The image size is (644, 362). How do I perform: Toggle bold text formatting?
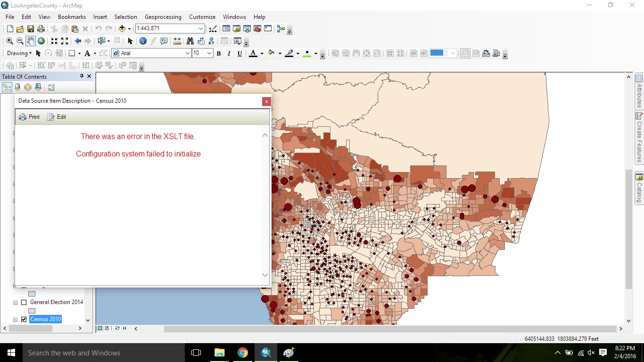pos(218,53)
